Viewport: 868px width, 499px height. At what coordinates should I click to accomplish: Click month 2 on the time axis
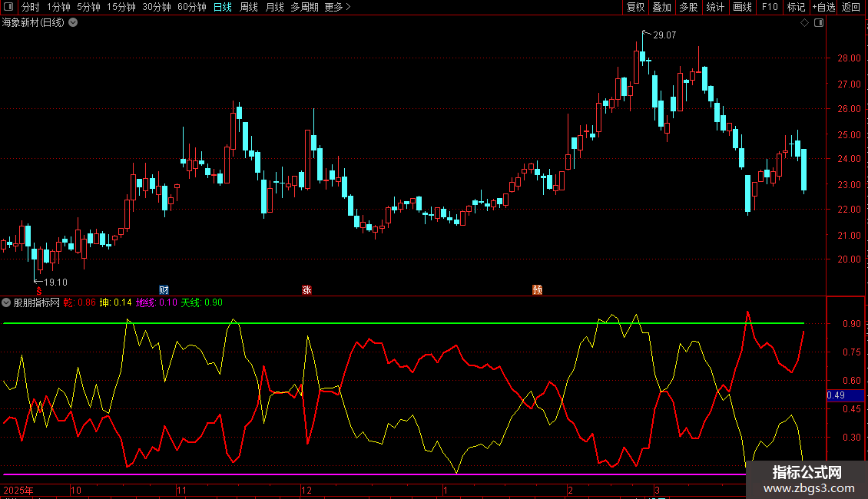[x=570, y=490]
